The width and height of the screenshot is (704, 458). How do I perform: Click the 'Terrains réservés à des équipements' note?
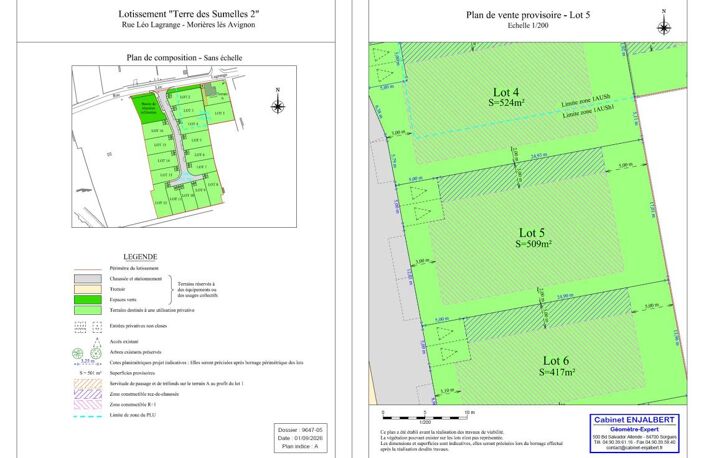(198, 290)
